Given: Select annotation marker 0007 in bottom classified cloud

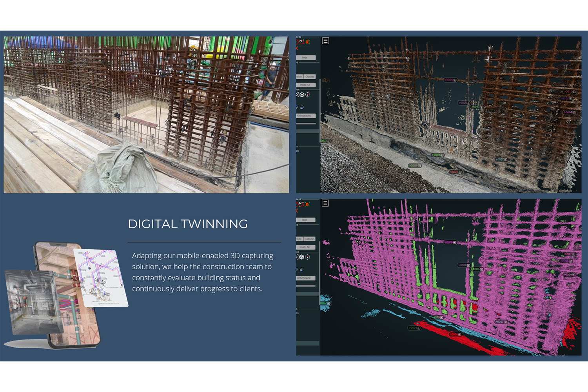Looking at the screenshot, I should pyautogui.click(x=501, y=322).
